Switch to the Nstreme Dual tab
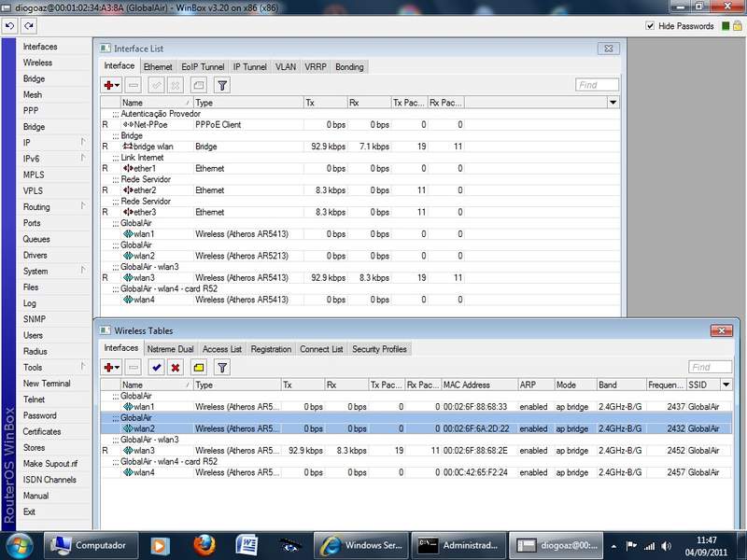Viewport: 747px width, 560px height. coord(170,349)
